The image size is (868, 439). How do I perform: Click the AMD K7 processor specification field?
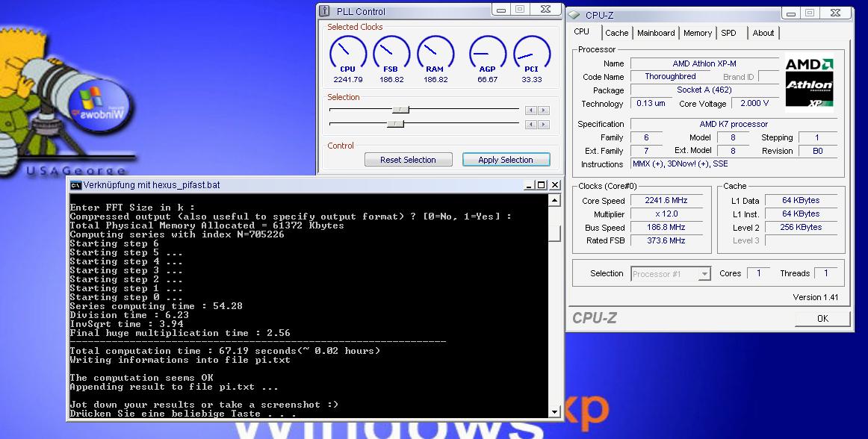coord(734,124)
